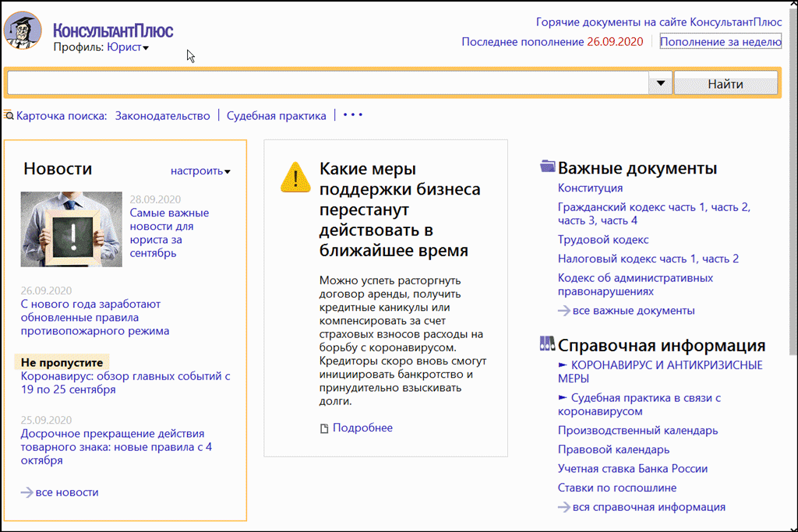Viewport: 798px width, 532px height.
Task: Open Самые важные новости для юриста за сентябрь
Action: 169,233
